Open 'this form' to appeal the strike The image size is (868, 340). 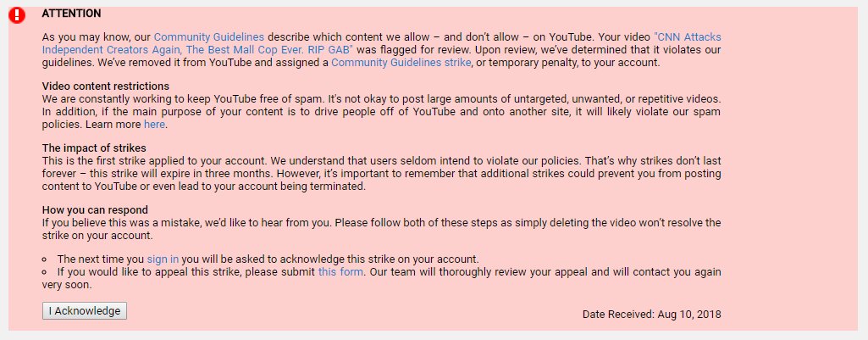click(340, 272)
